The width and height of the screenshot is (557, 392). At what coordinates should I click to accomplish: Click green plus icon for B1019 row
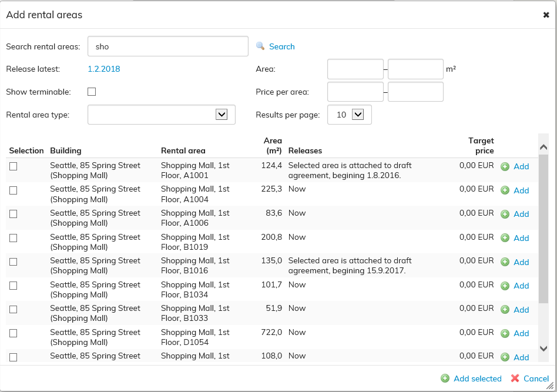point(505,238)
